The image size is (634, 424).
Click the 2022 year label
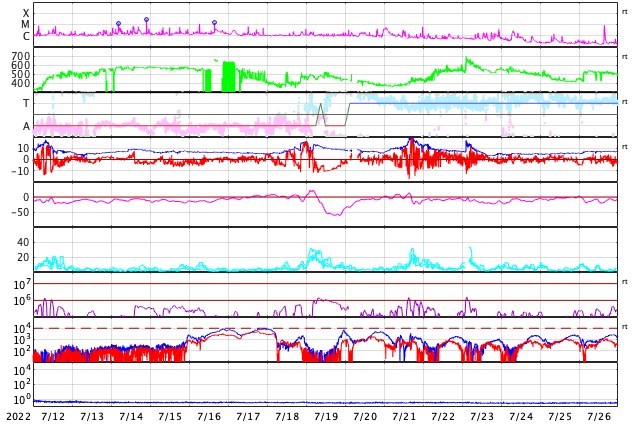18,417
